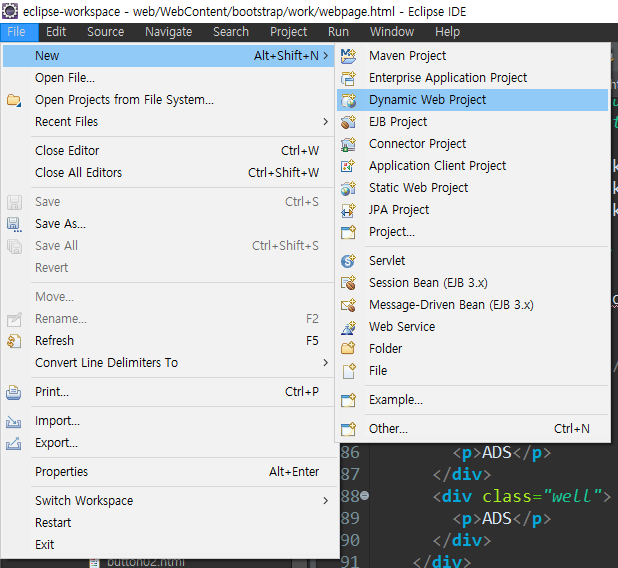Choose Static Web Project entry

click(x=473, y=188)
